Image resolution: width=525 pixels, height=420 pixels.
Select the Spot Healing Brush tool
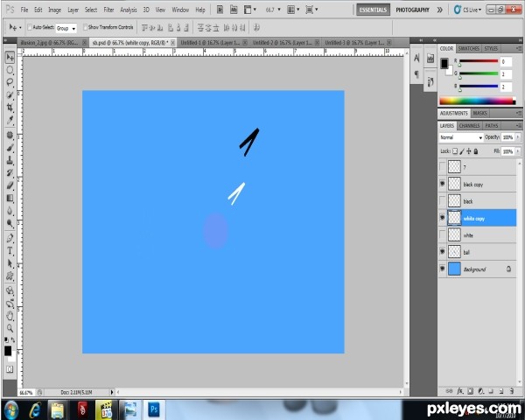pyautogui.click(x=10, y=135)
